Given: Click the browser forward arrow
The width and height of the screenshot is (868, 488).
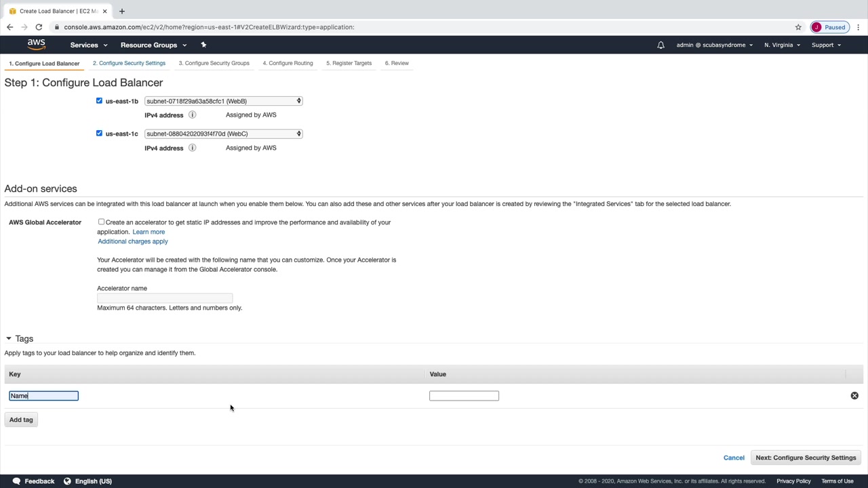Looking at the screenshot, I should pos(24,27).
